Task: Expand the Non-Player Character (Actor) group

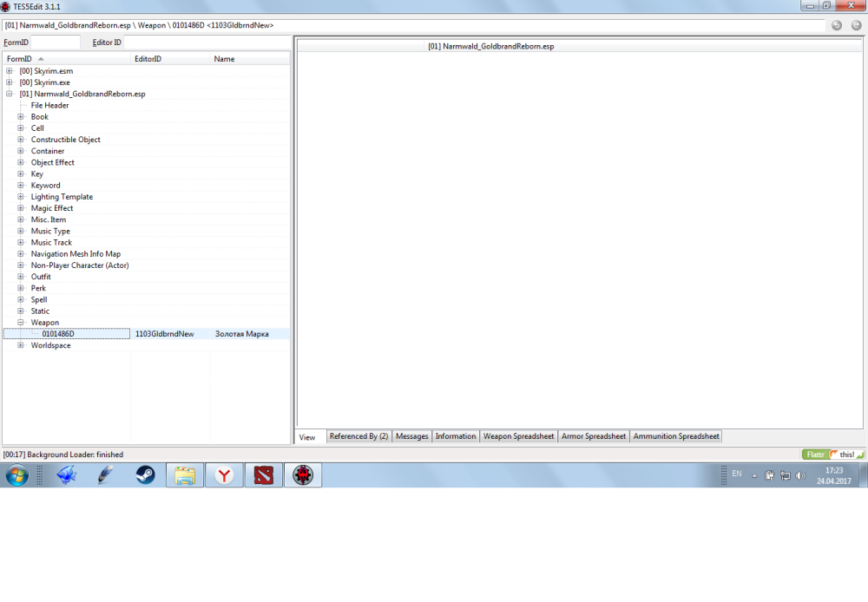Action: pos(21,265)
